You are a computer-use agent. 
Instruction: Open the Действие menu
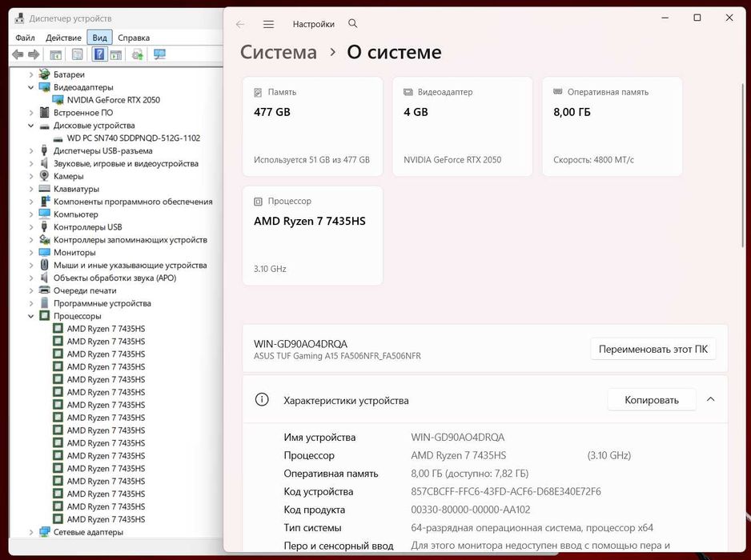coord(64,38)
